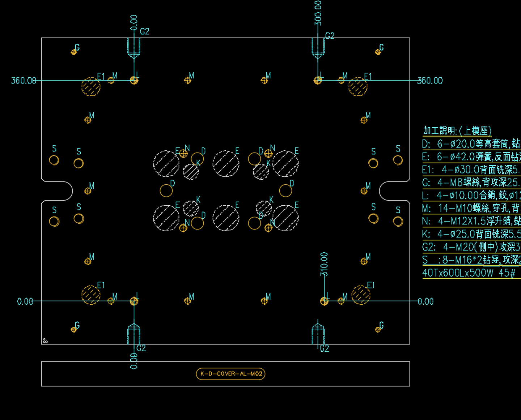
Task: Click the 300.00 vertical dimension text
Action: pyautogui.click(x=318, y=13)
